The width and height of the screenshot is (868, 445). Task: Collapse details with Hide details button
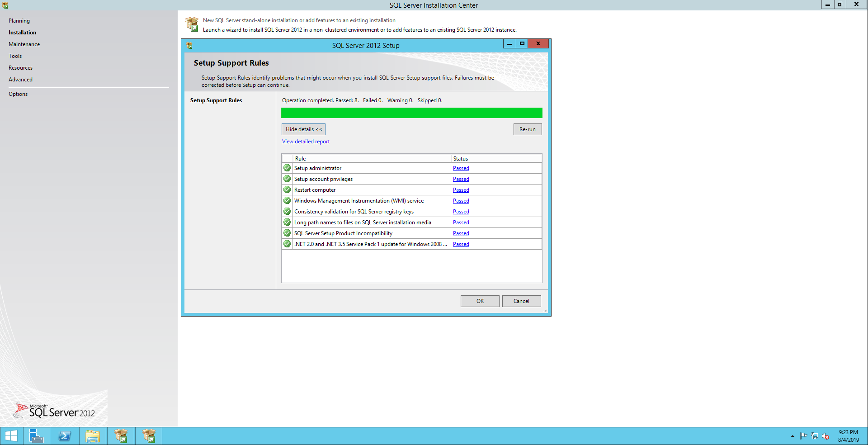303,129
